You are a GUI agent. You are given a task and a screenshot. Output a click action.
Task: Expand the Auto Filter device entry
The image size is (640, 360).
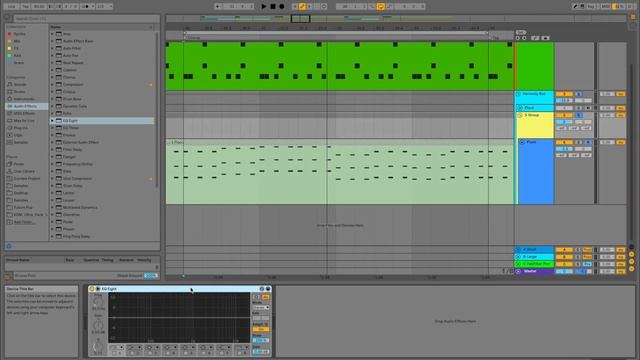(52, 48)
